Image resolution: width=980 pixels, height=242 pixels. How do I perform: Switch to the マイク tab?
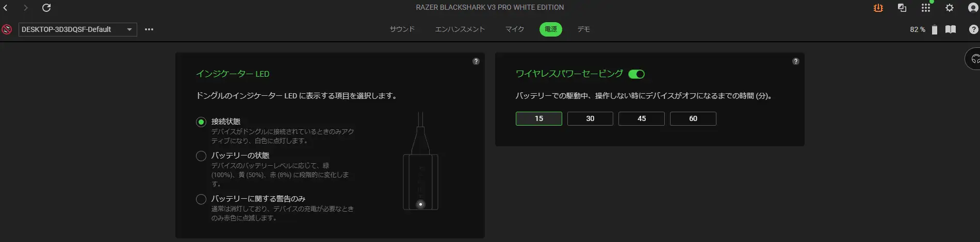click(515, 29)
